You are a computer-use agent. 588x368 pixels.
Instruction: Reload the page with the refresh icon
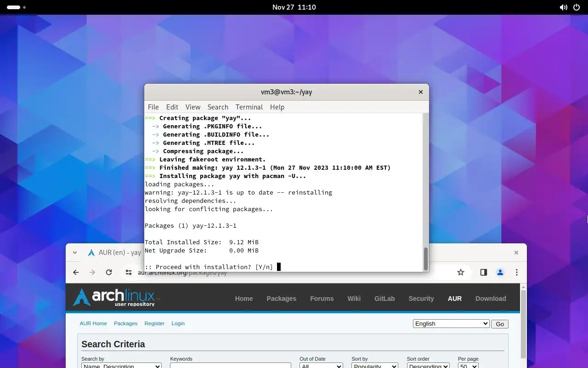click(x=109, y=272)
